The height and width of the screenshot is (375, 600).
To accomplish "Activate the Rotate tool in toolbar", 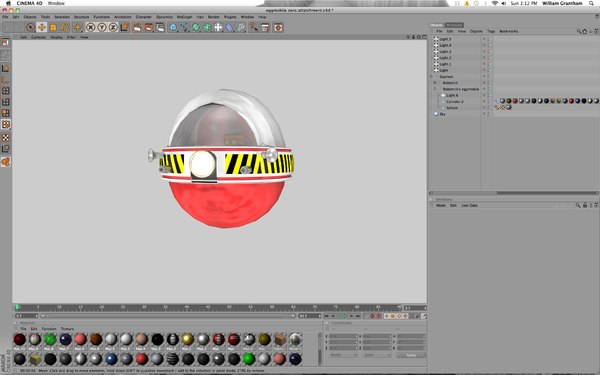I will tap(64, 27).
